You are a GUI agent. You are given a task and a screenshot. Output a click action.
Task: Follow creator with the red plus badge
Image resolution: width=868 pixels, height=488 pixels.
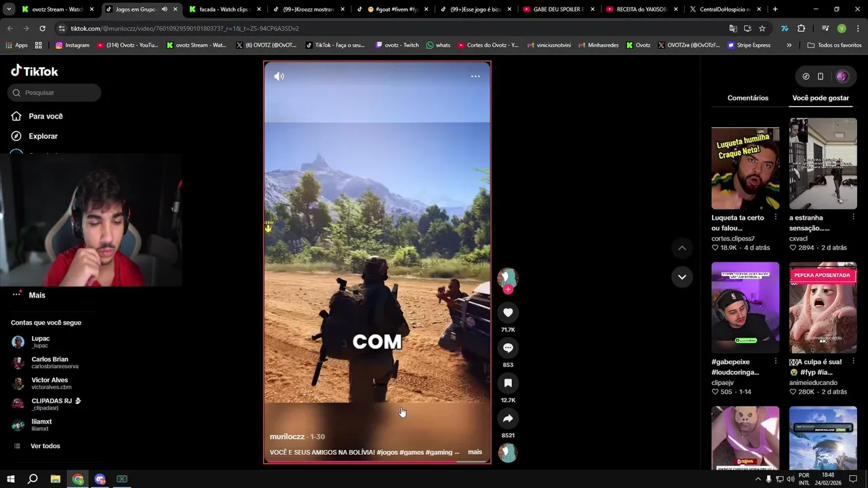[x=508, y=289]
